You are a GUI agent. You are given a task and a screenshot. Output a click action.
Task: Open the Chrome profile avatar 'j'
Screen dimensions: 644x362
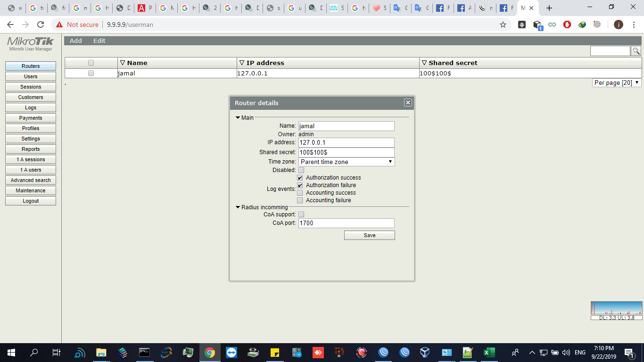point(619,25)
